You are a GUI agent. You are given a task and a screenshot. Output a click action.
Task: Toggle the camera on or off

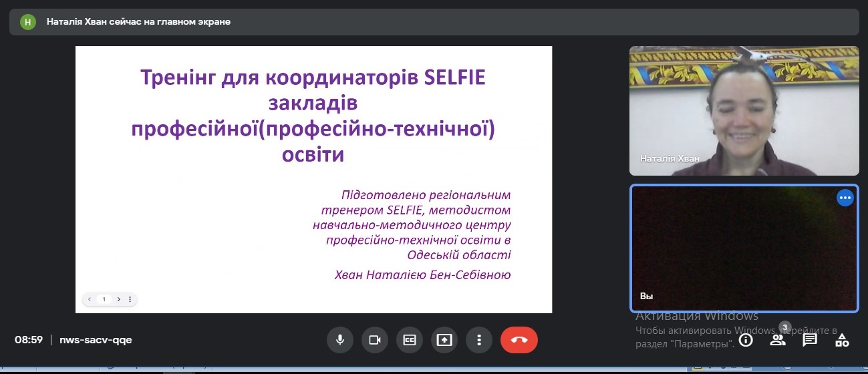coord(374,340)
